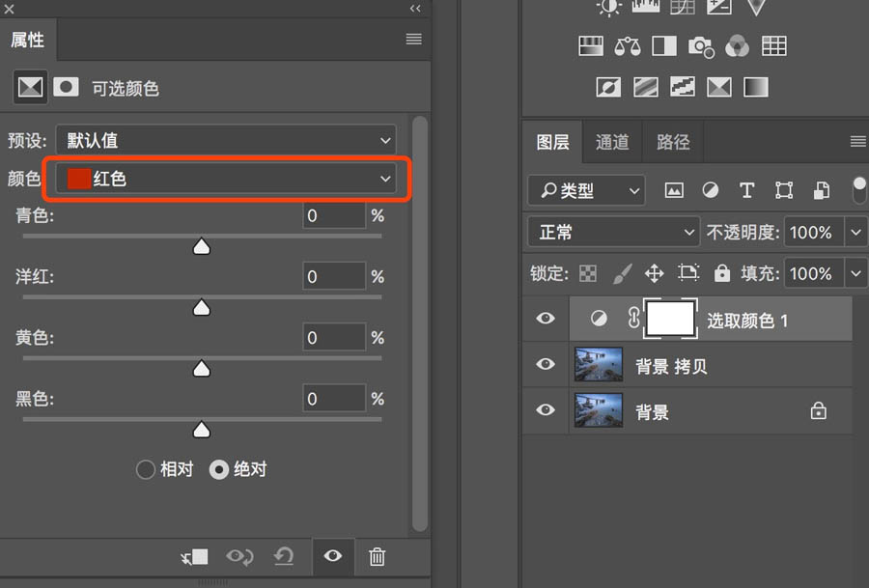Filter layers by pixel layers
The width and height of the screenshot is (869, 588).
click(674, 190)
